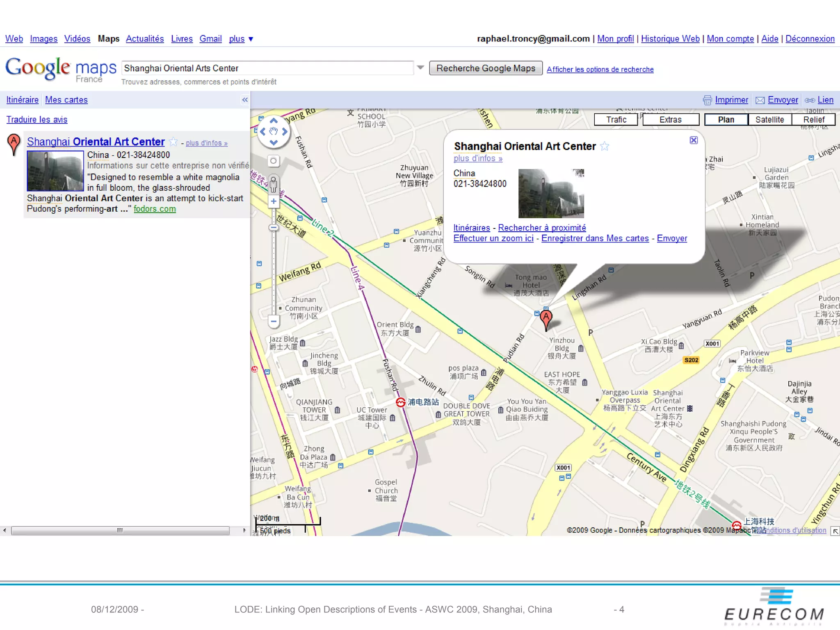Star the place in the info bubble
Screen dimensions: 840x630
coord(605,146)
